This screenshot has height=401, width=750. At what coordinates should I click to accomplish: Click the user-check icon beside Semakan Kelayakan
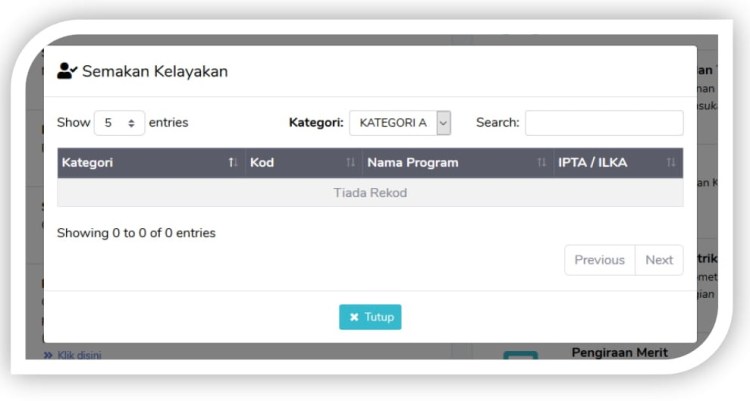click(67, 71)
